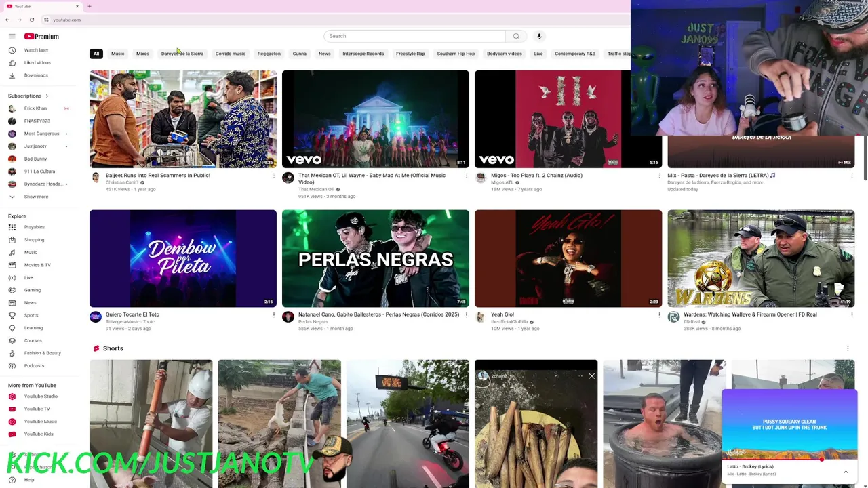Click Perlas Negras video title
Screen dimensions: 868x488
(378, 314)
